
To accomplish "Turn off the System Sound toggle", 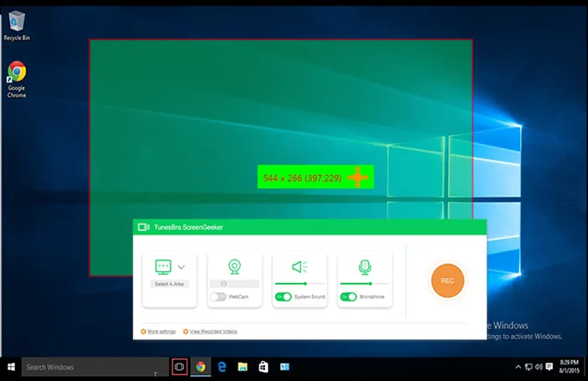I will pos(283,296).
